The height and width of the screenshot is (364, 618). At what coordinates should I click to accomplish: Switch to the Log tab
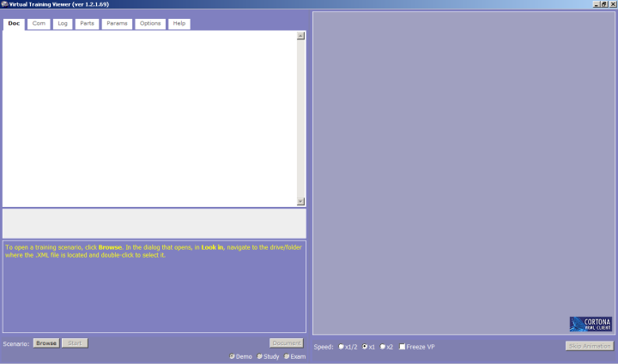click(63, 24)
